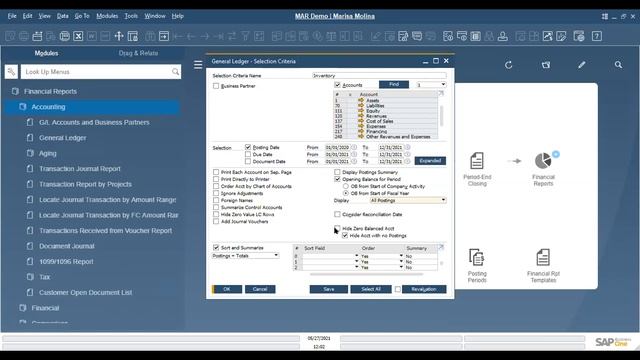Open the hamburger menu beside the dialog
The width and height of the screenshot is (640, 360).
pyautogui.click(x=198, y=65)
